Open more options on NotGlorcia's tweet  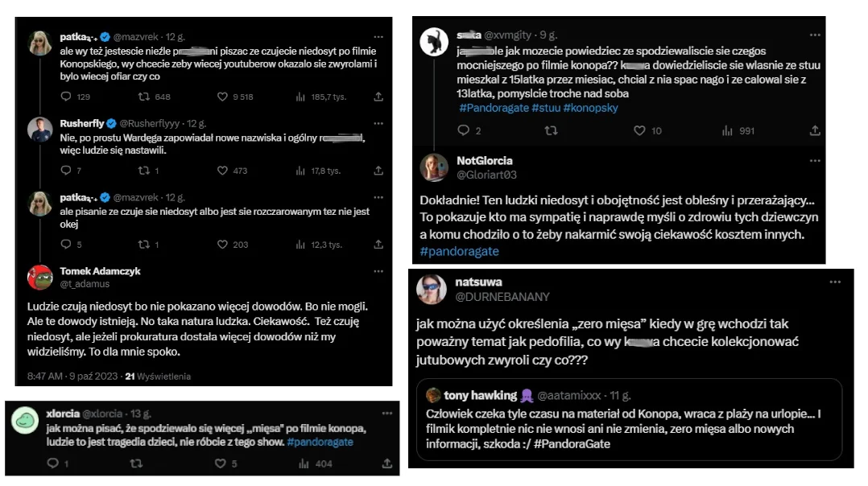coord(815,161)
